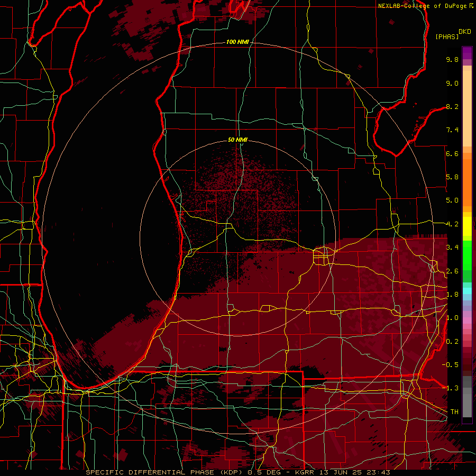Select the cyan segment of the color bar
This screenshot has width=476, height=476.
pos(467,290)
